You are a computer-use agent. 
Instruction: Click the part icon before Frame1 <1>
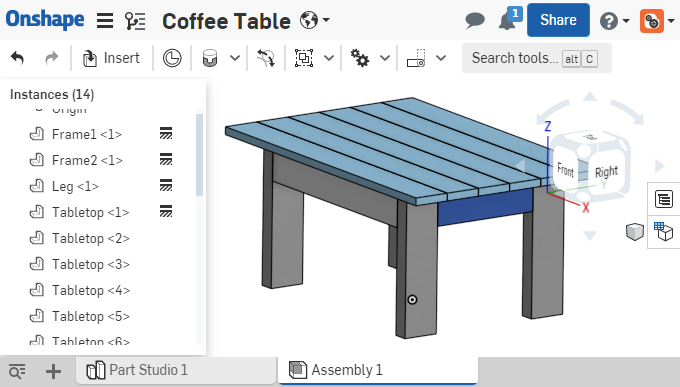click(x=37, y=134)
